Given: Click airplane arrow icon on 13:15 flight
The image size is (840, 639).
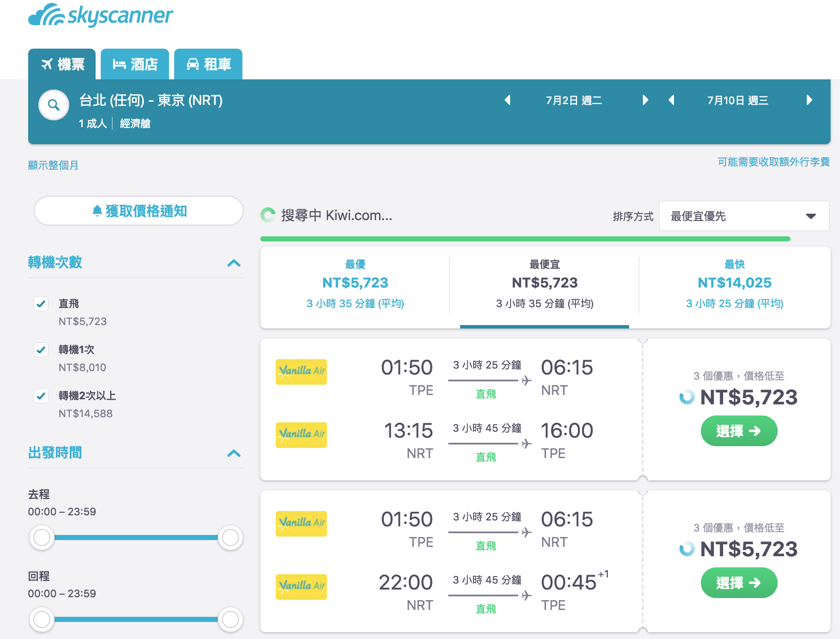Looking at the screenshot, I should click(x=527, y=444).
